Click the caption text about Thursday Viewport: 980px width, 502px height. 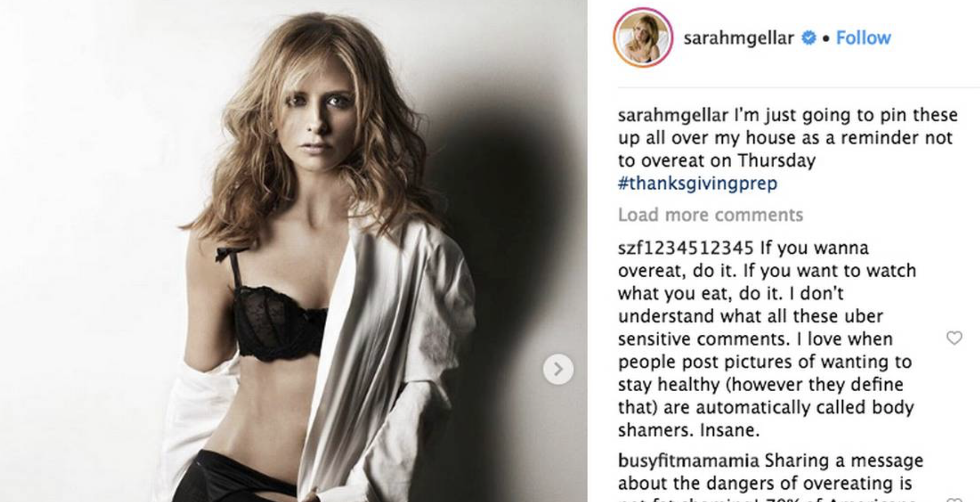point(788,137)
